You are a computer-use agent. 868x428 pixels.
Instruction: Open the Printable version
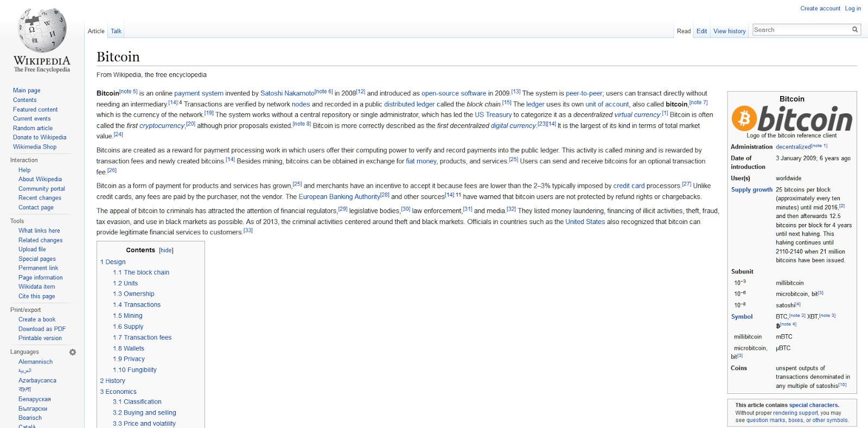(40, 338)
